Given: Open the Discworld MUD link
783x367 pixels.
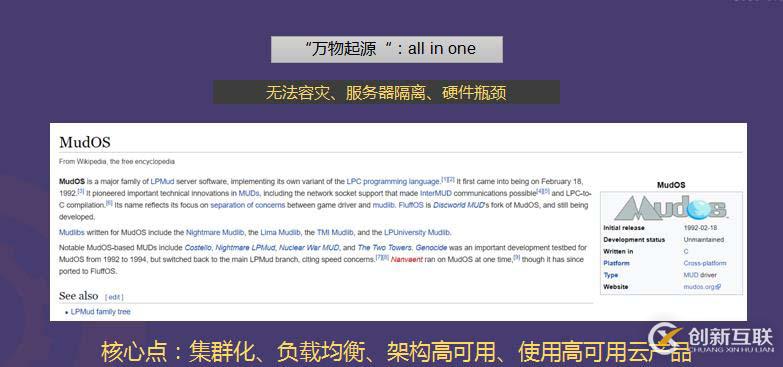Looking at the screenshot, I should pos(458,205).
